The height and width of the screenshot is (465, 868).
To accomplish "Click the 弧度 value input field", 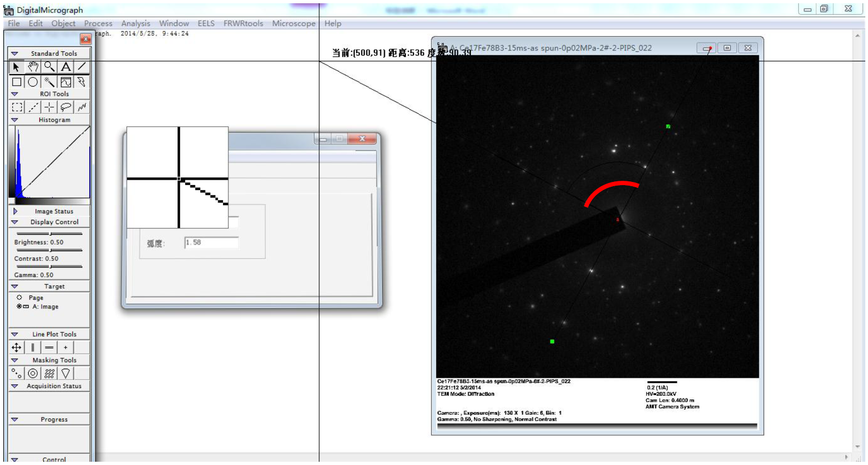I will click(x=212, y=243).
